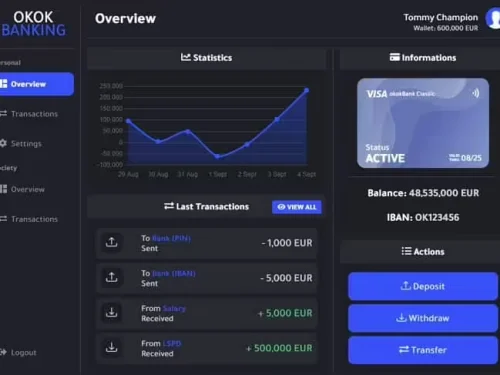Click the - 1,000 EUR amount
The width and height of the screenshot is (500, 375).
(287, 243)
